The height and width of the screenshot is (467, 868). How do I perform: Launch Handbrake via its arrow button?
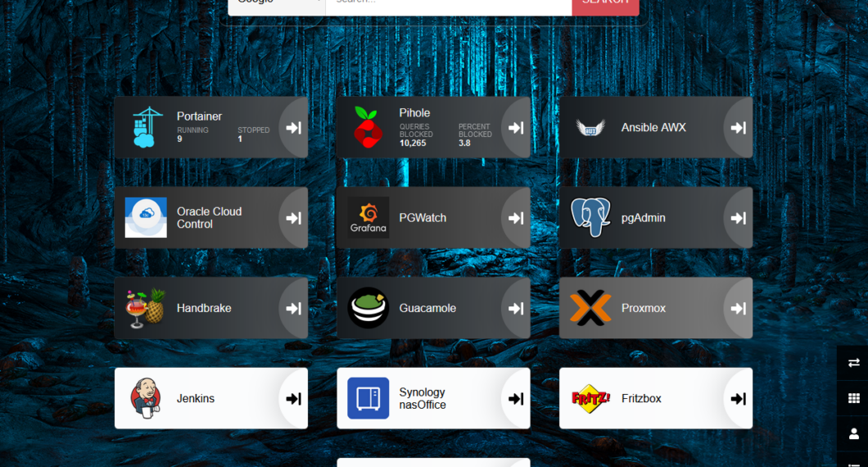tap(294, 309)
